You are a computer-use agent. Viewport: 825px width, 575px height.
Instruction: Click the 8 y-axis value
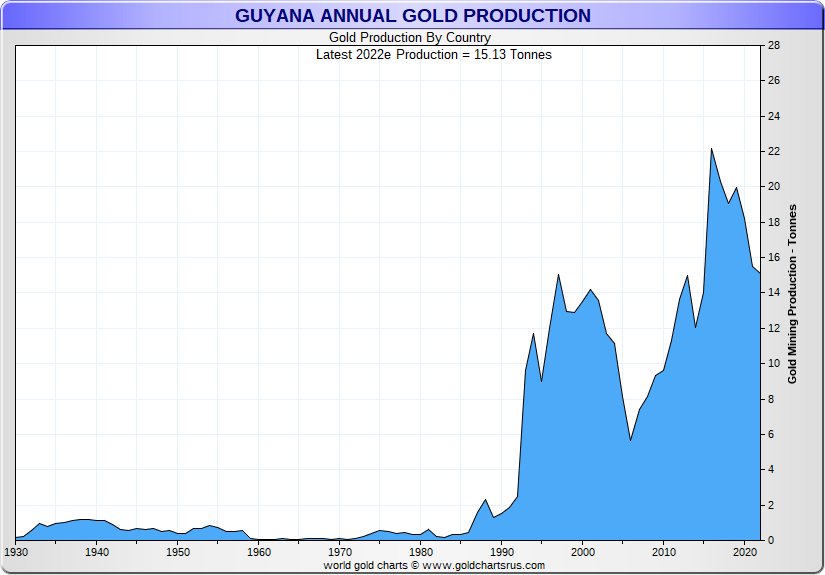[x=771, y=399]
